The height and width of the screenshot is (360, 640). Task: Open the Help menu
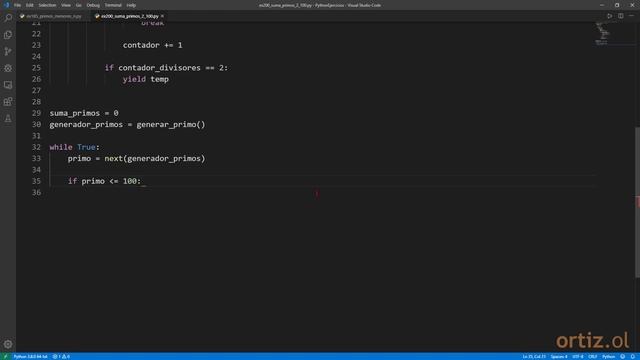131,5
